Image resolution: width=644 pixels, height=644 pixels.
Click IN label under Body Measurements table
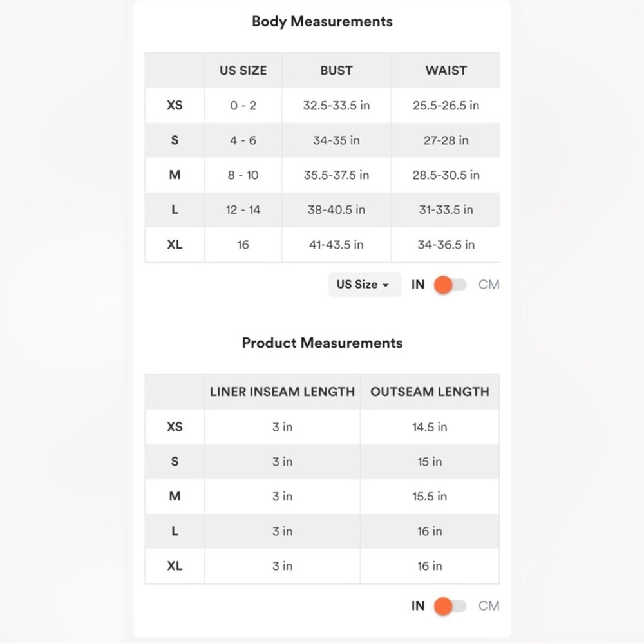point(418,284)
